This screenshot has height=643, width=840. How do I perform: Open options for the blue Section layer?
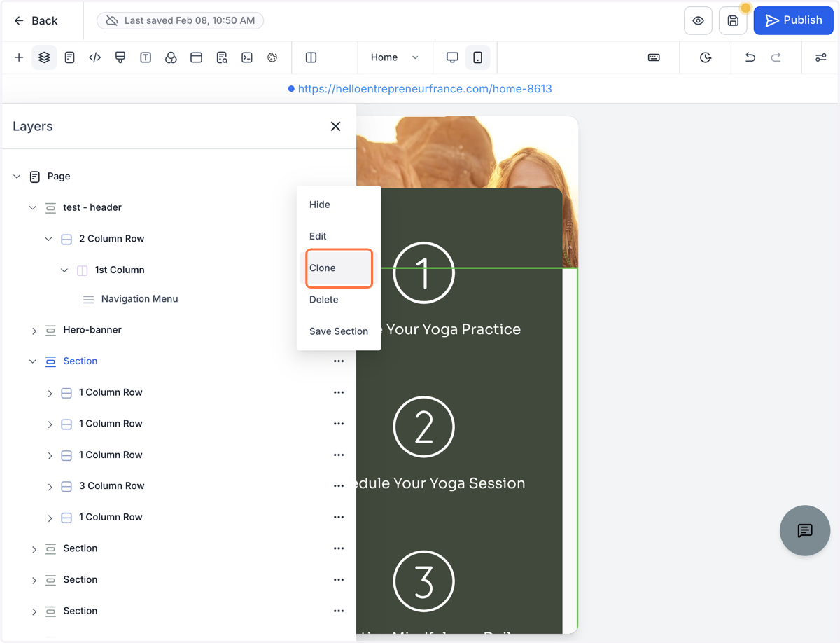(339, 361)
